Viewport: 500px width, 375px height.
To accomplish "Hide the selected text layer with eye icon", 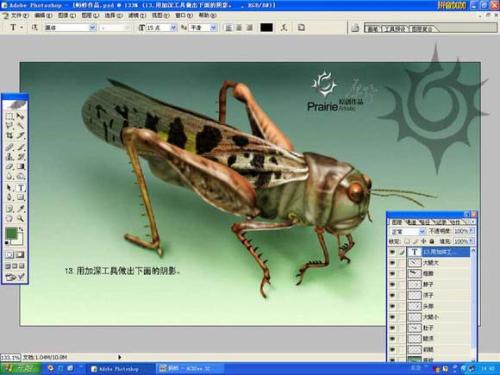I will pyautogui.click(x=392, y=252).
